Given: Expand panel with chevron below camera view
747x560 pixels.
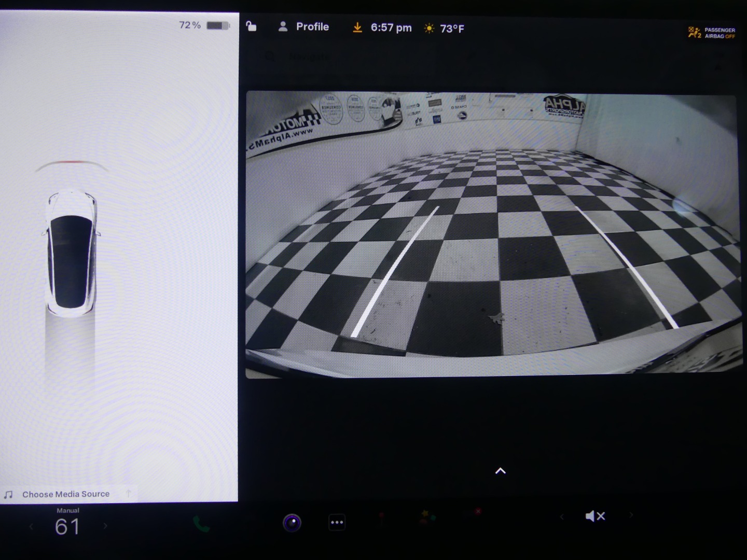Looking at the screenshot, I should [500, 471].
